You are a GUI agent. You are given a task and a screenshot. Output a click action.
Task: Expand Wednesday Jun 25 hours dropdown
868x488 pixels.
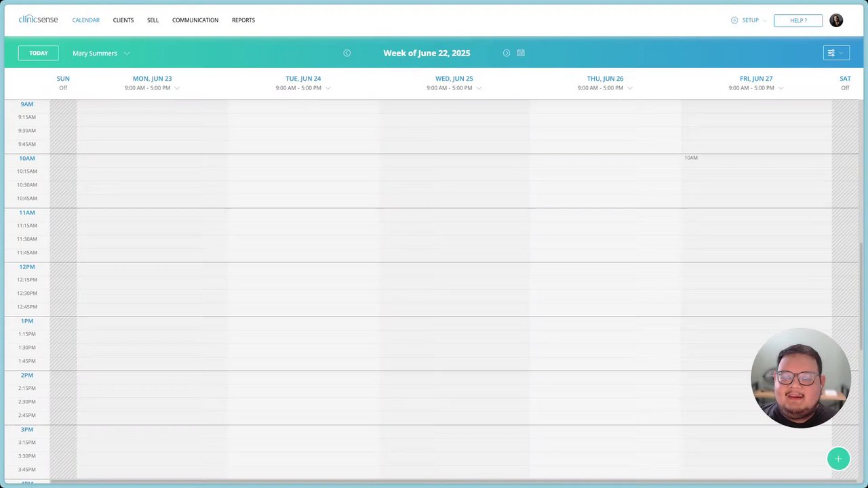pyautogui.click(x=479, y=88)
